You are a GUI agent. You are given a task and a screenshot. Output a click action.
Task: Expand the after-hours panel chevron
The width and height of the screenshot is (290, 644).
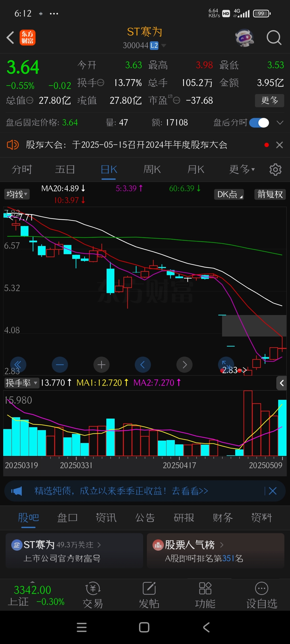(280, 123)
